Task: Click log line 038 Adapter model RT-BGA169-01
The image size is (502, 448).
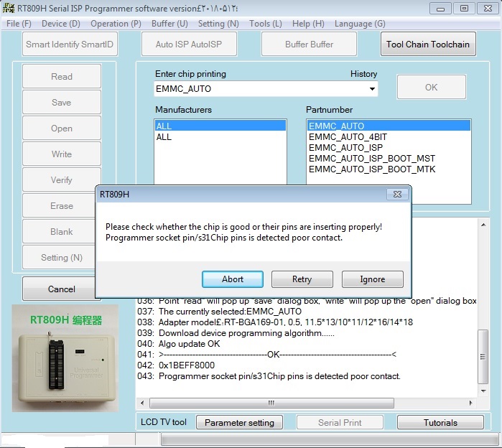Action: click(275, 322)
